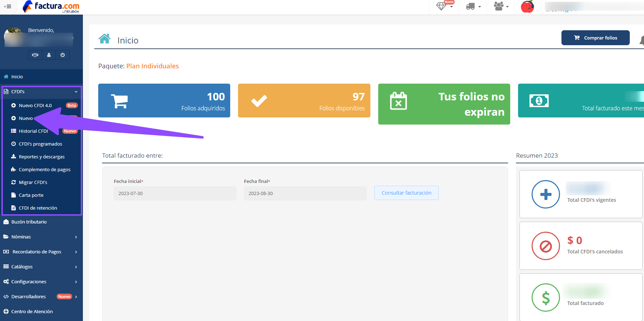Click the Comprar folios button
The height and width of the screenshot is (321, 644).
point(595,38)
